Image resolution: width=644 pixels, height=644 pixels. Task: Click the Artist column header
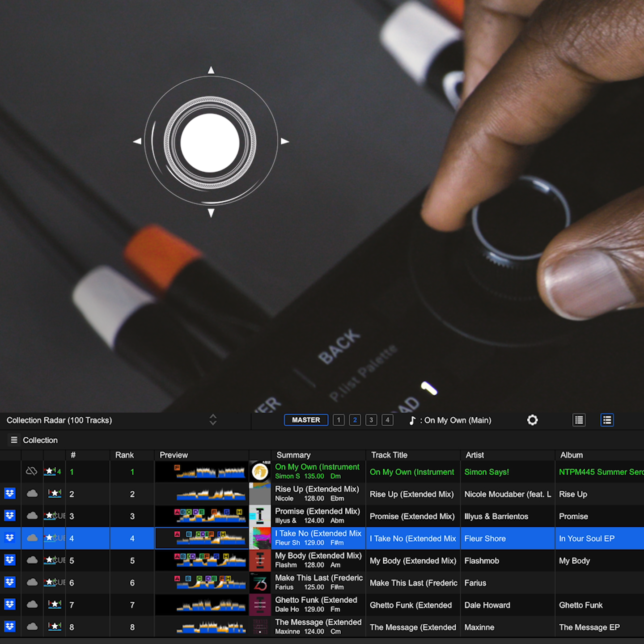click(x=475, y=455)
